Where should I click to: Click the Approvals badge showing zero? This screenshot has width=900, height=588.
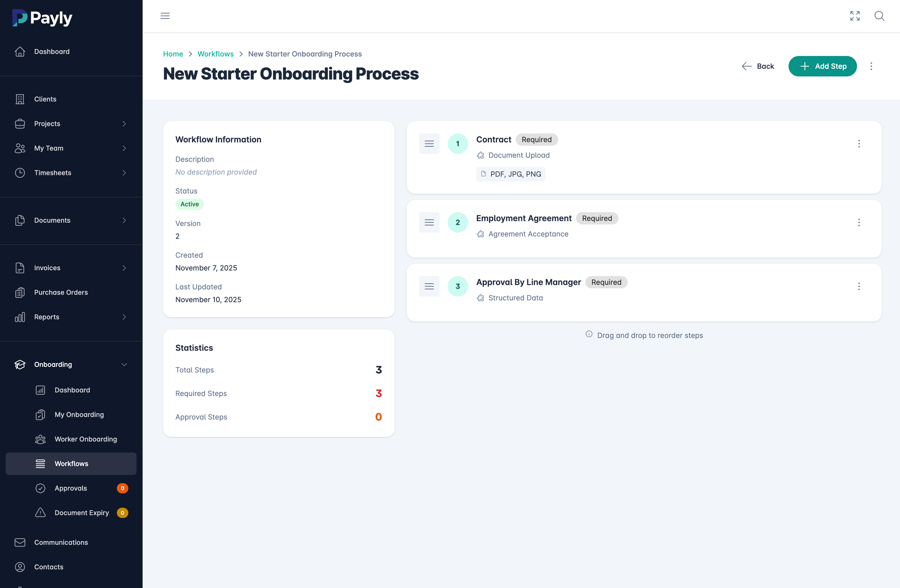click(122, 488)
